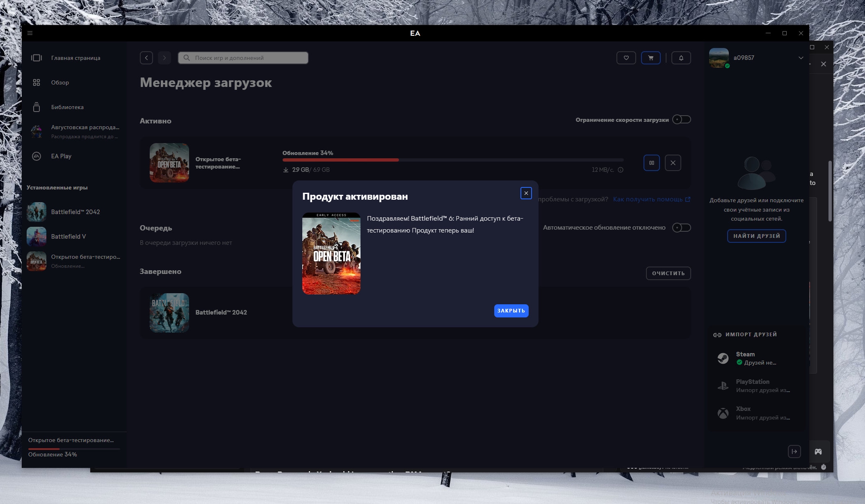Collapse the friends panel with the arrow icon

point(794,452)
